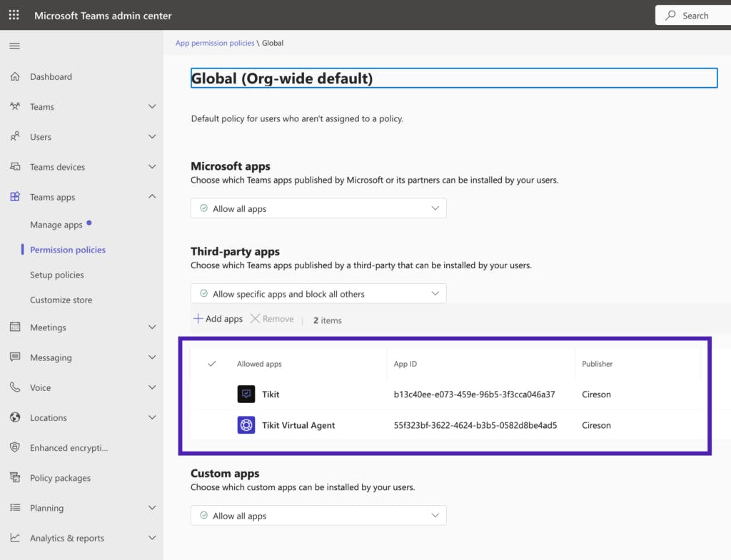
Task: Open the Third-party apps permission dropdown
Action: [318, 294]
